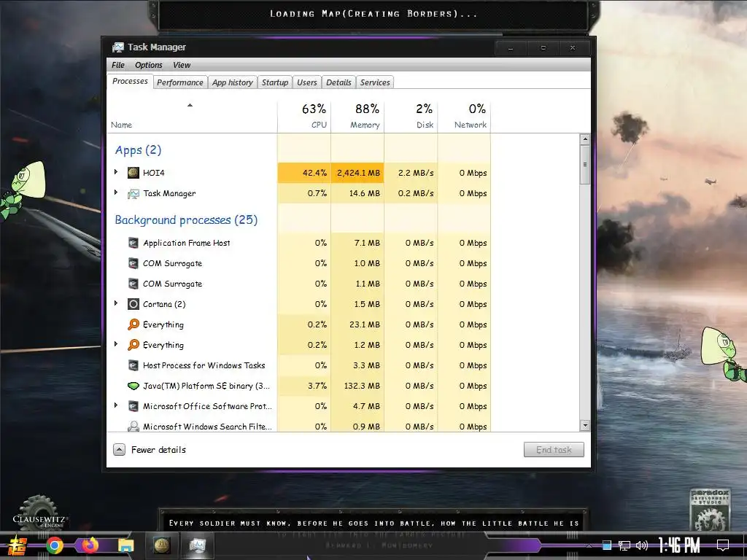
Task: Open the Action Center notifications icon
Action: (723, 545)
